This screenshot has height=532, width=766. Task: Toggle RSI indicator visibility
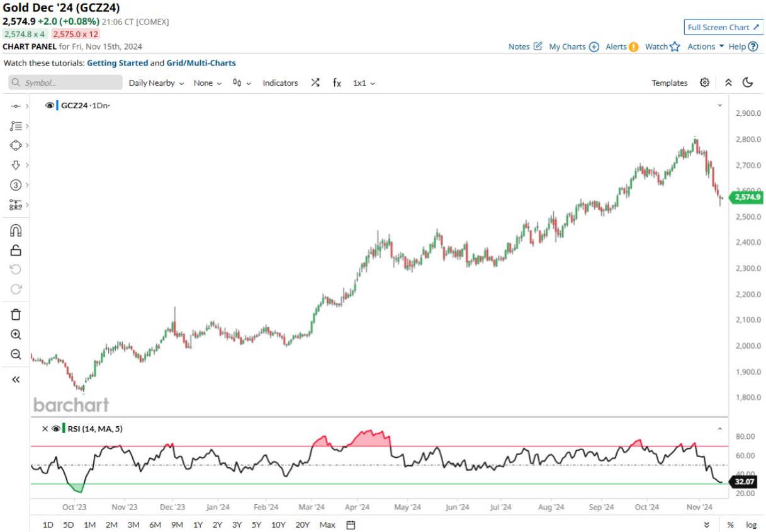tap(56, 429)
